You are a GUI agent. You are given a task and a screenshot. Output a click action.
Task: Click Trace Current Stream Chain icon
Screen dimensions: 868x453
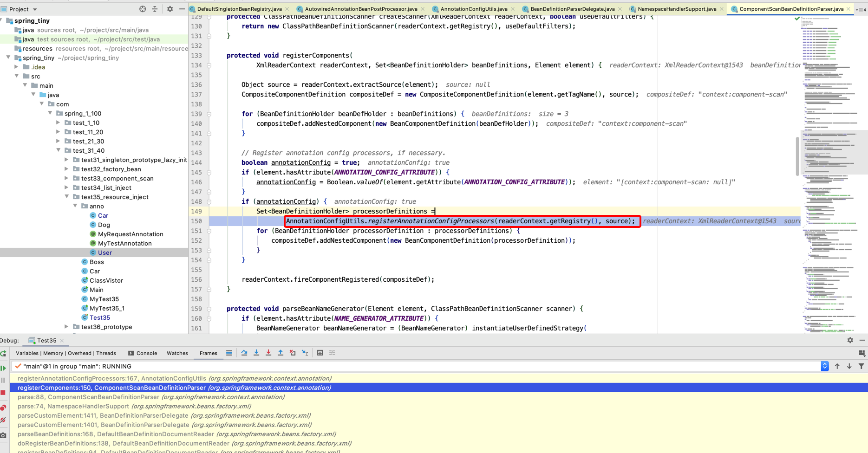click(332, 353)
